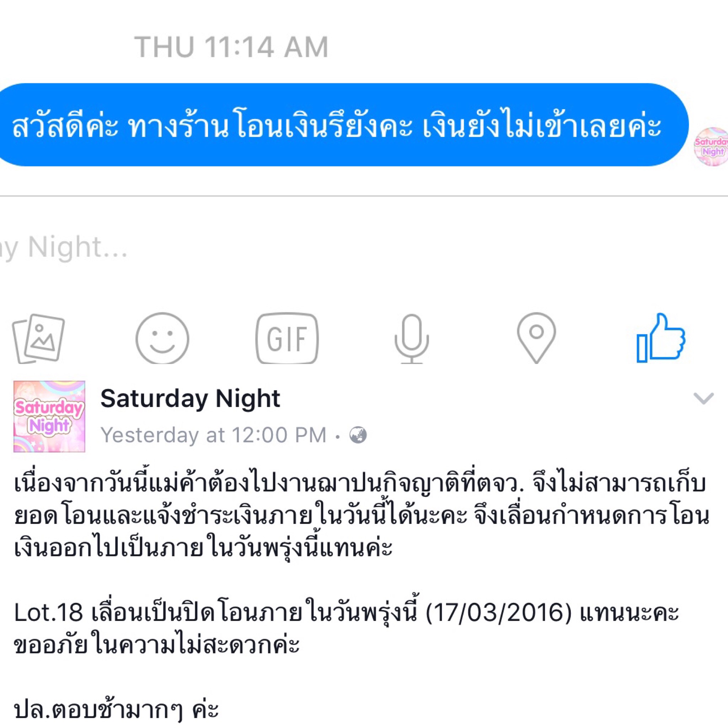Tap the globe public-audience icon

pyautogui.click(x=358, y=435)
